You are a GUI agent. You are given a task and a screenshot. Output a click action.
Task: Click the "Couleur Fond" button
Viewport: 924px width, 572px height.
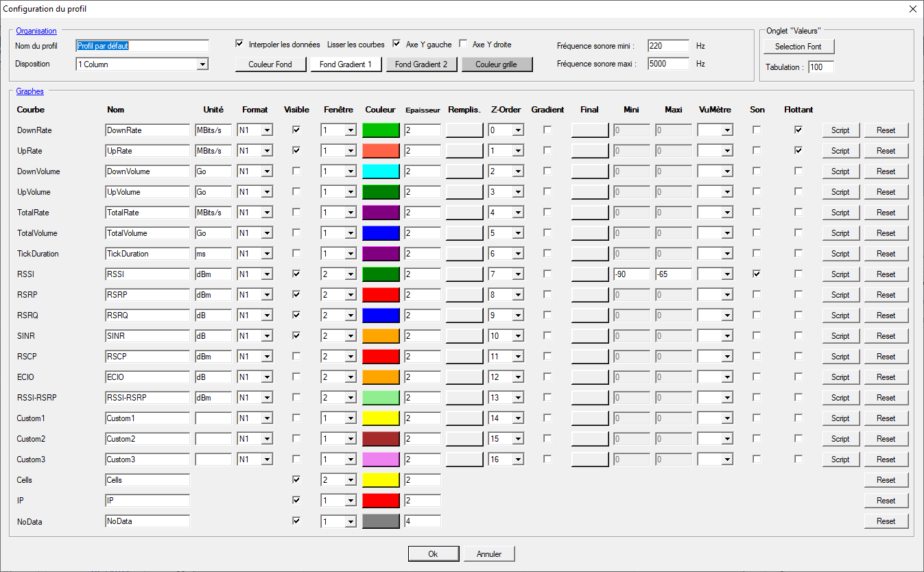click(x=272, y=64)
